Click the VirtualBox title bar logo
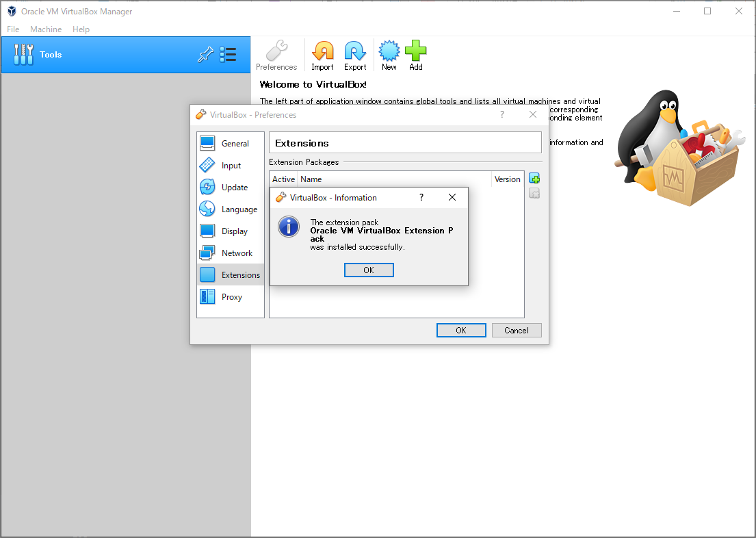 (x=12, y=11)
